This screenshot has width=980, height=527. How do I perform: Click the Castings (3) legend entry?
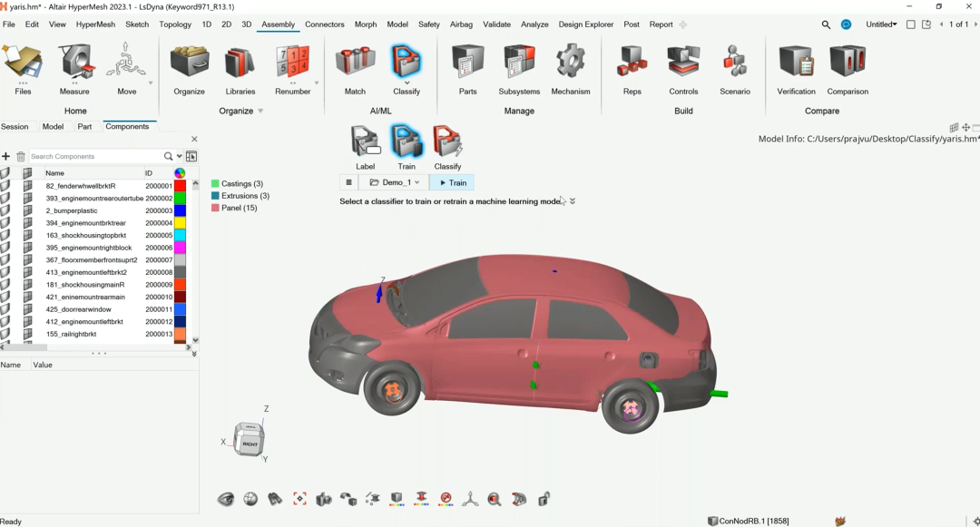point(237,183)
